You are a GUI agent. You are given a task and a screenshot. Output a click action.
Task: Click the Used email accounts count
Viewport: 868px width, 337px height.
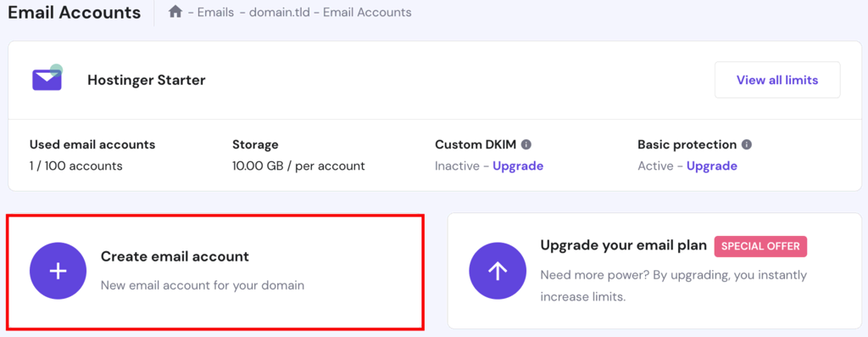pos(75,166)
